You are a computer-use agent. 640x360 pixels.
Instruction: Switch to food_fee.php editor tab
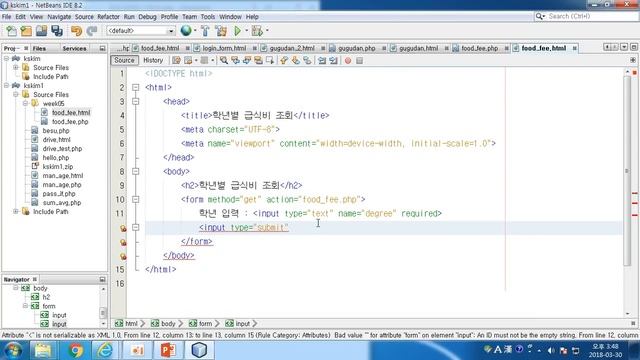pyautogui.click(x=480, y=48)
